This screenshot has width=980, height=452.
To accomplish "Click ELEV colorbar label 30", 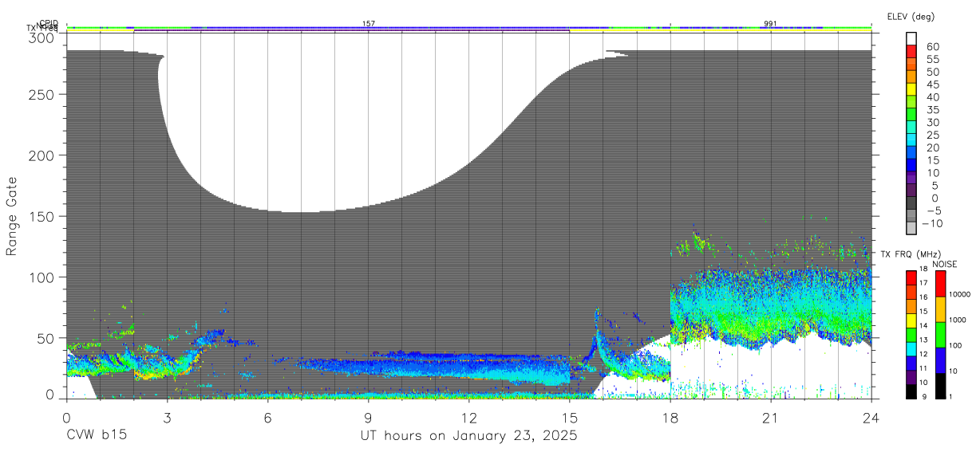I will (933, 123).
